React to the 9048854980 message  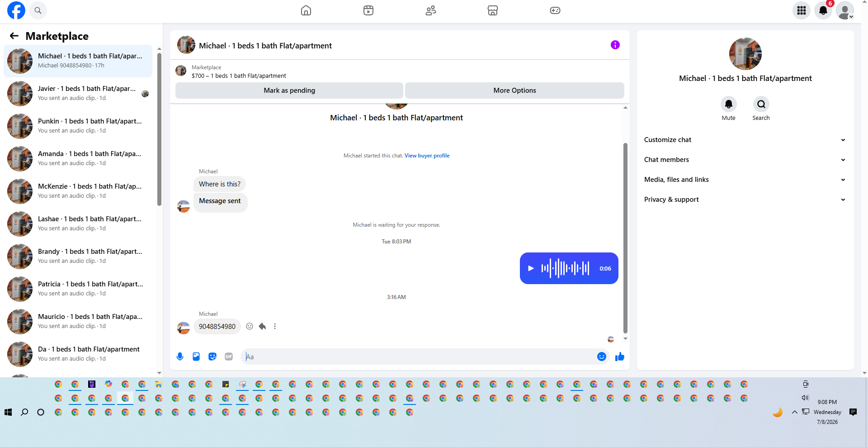(250, 326)
